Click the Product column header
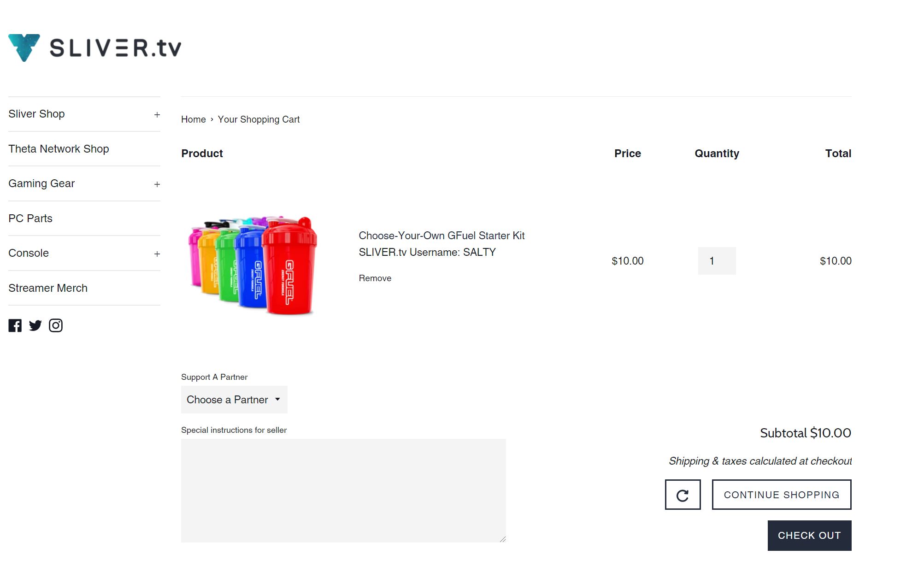 pos(202,153)
